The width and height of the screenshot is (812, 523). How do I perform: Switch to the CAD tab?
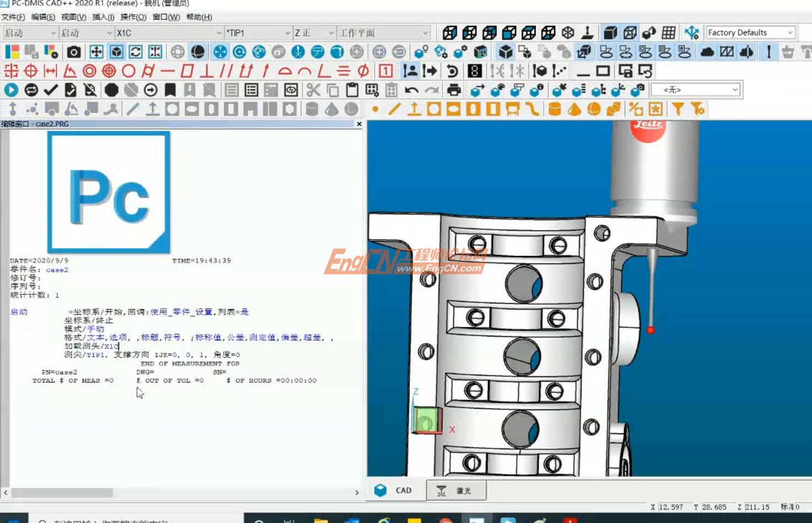point(397,490)
